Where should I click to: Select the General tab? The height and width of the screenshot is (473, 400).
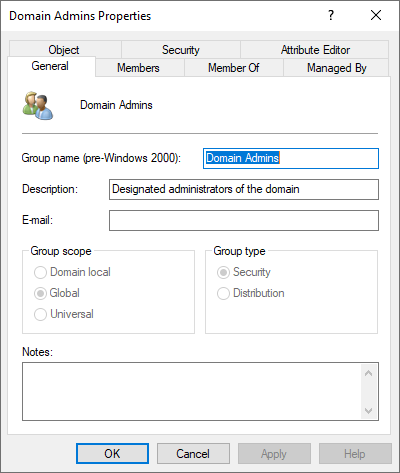pyautogui.click(x=50, y=66)
